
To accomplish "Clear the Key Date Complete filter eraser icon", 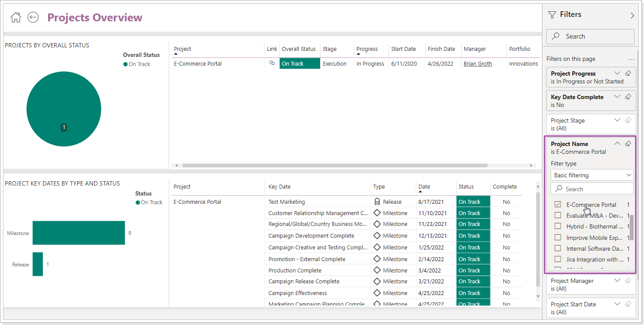I will (628, 96).
